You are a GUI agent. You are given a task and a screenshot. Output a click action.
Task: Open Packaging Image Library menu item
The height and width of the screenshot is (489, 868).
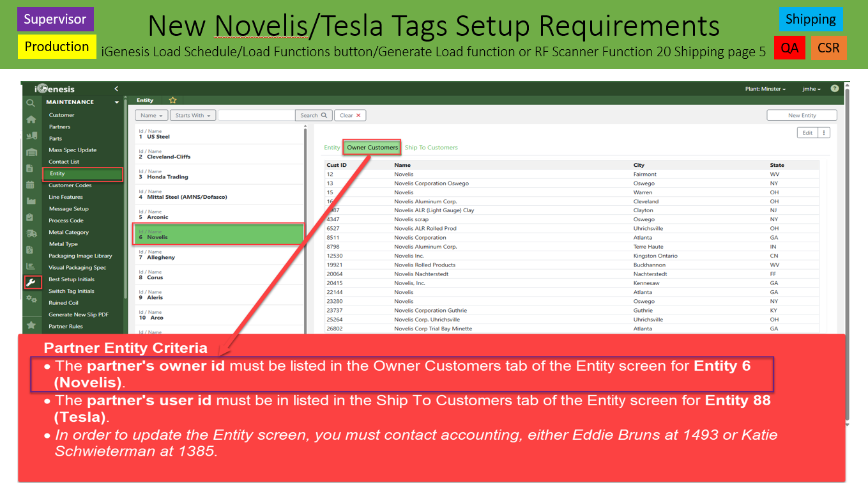[80, 256]
